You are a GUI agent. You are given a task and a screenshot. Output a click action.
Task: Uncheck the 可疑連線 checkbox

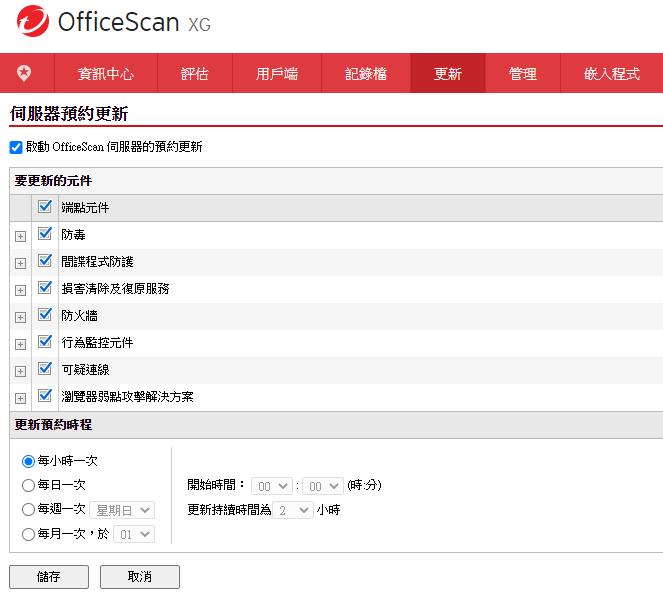pos(45,369)
